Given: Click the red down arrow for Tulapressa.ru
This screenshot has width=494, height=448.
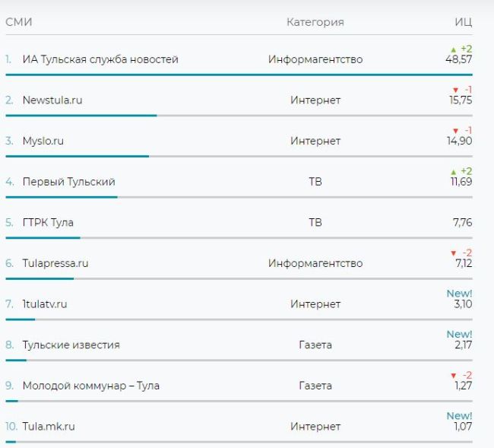Looking at the screenshot, I should [x=454, y=253].
